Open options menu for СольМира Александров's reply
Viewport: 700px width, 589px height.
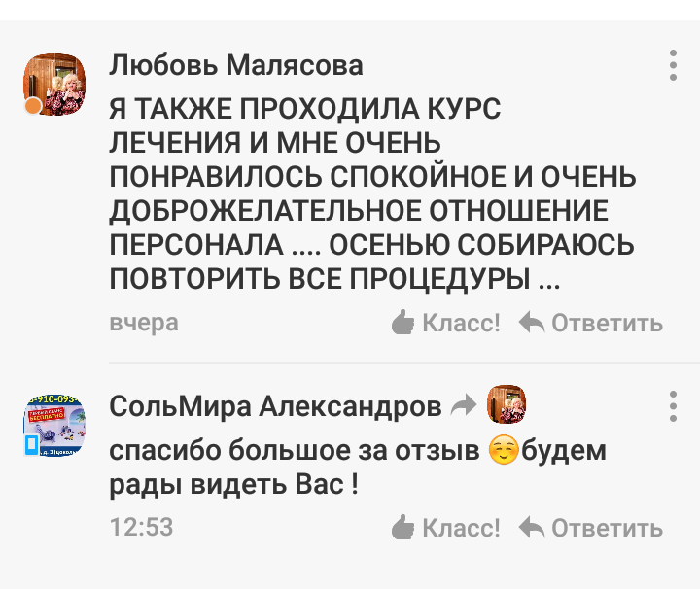[673, 407]
